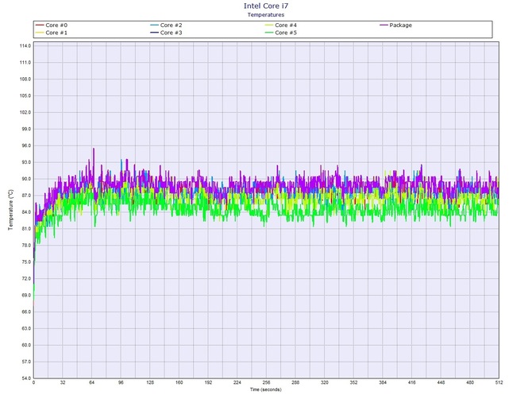Click the 384 x-axis tick label
The height and width of the screenshot is (399, 532).
383,382
